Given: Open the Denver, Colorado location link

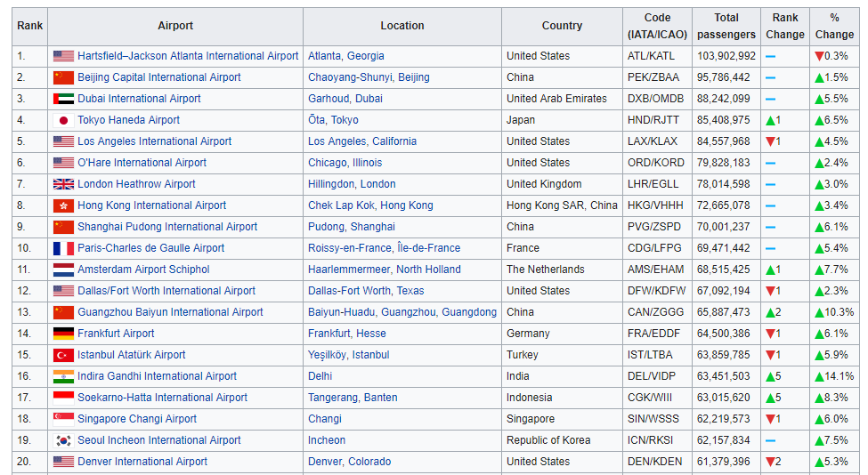Looking at the screenshot, I should tap(349, 462).
